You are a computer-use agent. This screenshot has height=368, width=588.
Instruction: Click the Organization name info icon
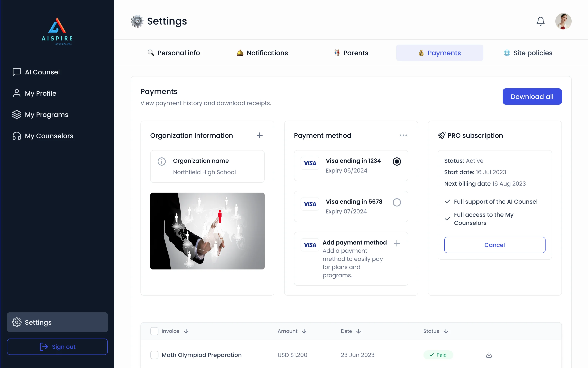[x=161, y=161]
